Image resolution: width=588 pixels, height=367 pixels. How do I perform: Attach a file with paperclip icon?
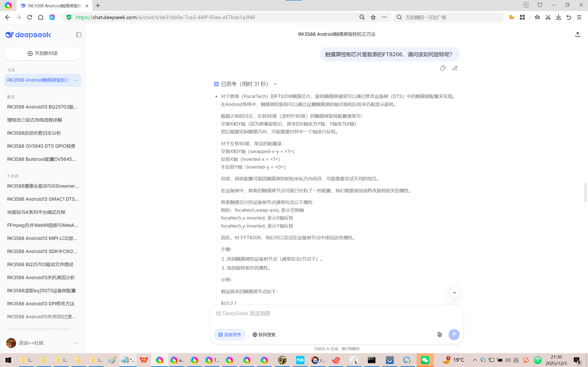point(440,334)
